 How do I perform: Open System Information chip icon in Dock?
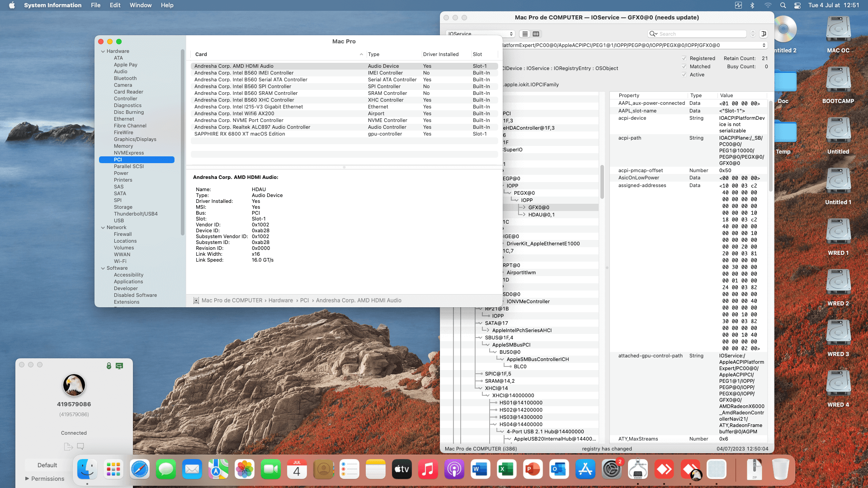(638, 469)
